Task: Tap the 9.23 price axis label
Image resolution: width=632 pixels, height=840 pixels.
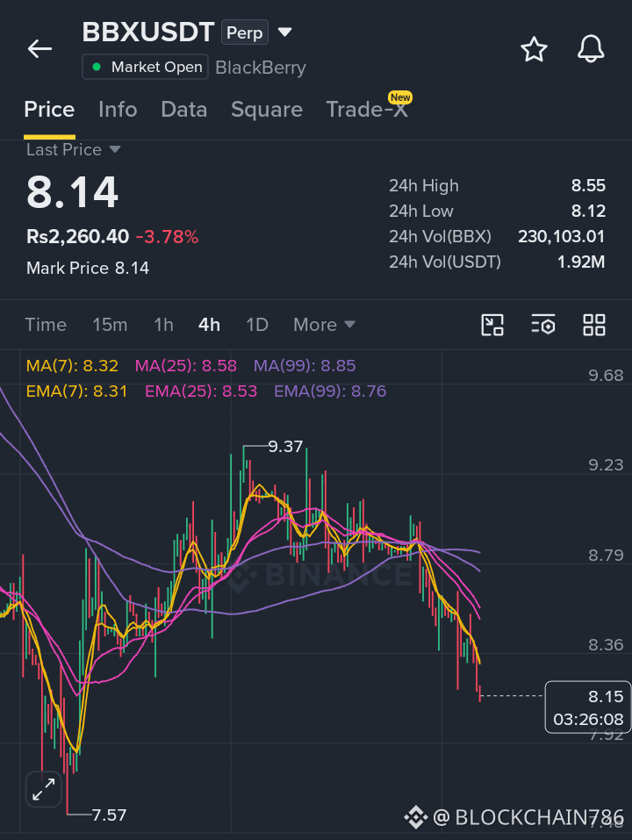Action: 606,464
